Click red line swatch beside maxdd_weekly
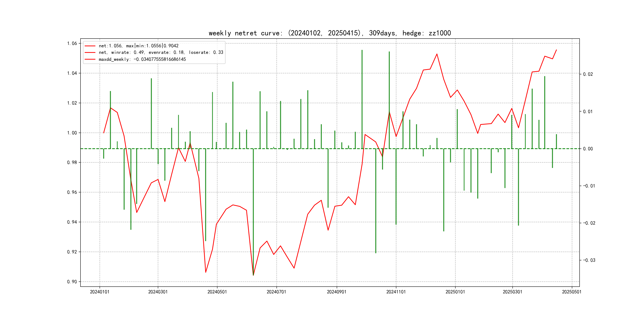644x322 pixels. coord(90,59)
